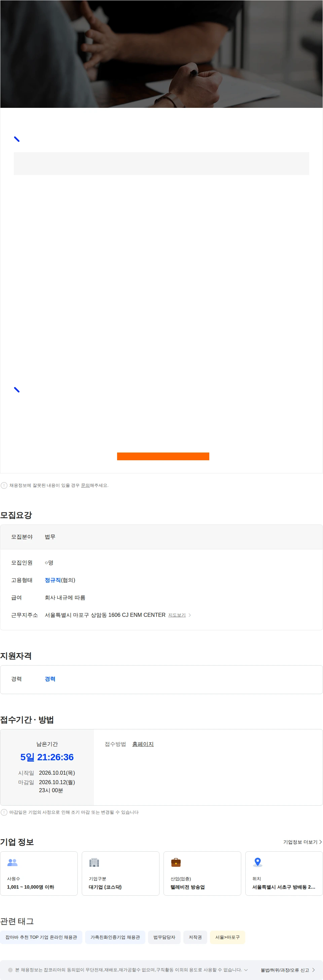Click the 법무담당자 tag
This screenshot has width=323, height=980.
point(164,937)
